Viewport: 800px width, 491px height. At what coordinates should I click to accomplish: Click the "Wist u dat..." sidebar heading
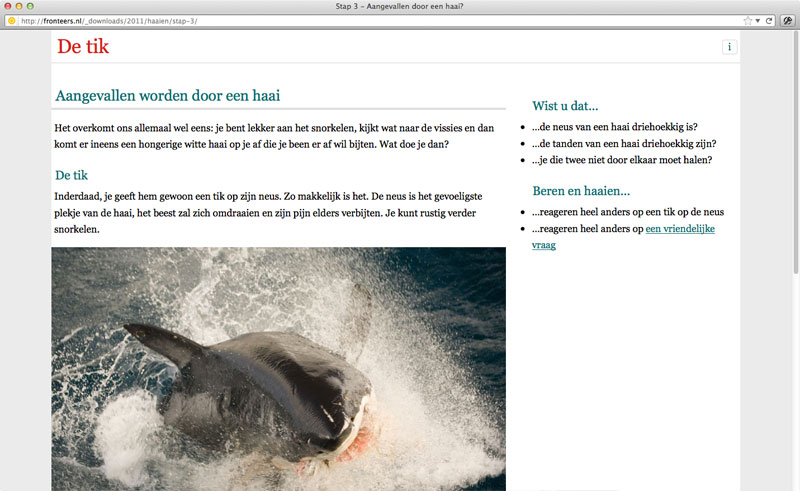[x=572, y=106]
